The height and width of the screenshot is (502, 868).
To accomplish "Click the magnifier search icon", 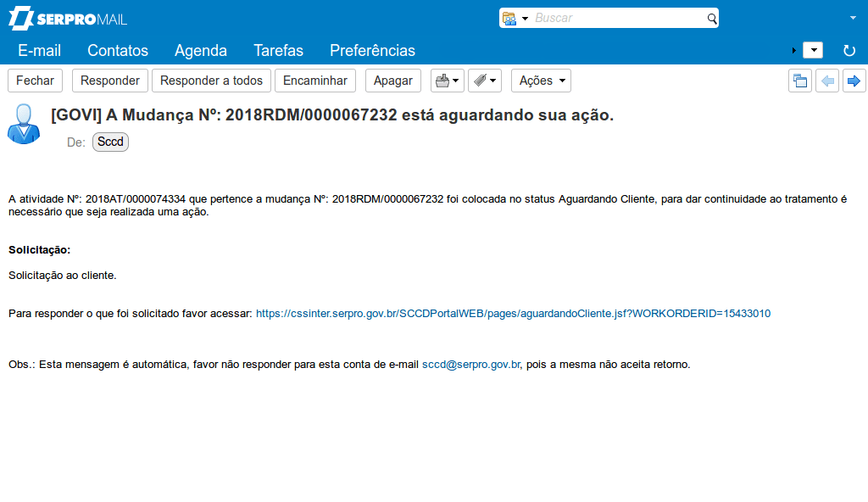I will tap(712, 19).
